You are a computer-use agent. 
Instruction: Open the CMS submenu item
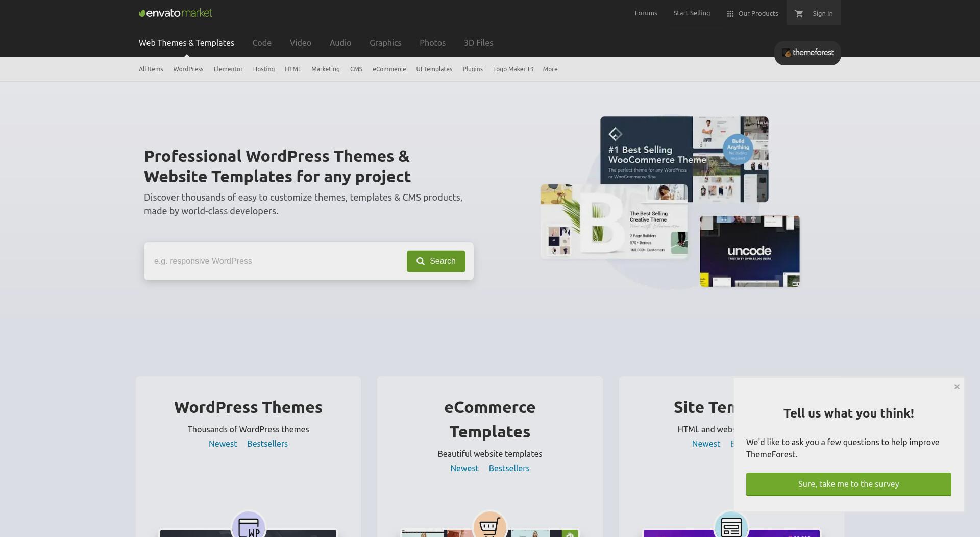coord(356,69)
